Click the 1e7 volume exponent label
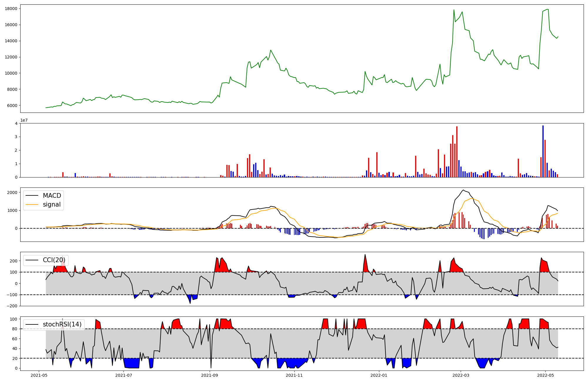588x382 pixels. coord(24,120)
